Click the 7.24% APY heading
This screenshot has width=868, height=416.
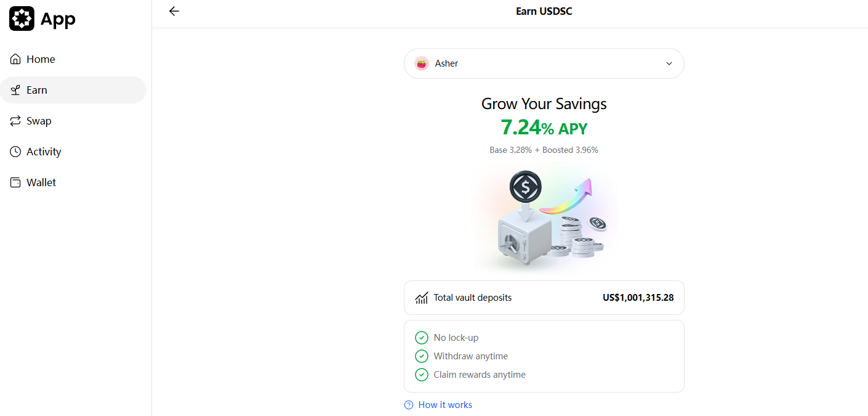pyautogui.click(x=544, y=128)
